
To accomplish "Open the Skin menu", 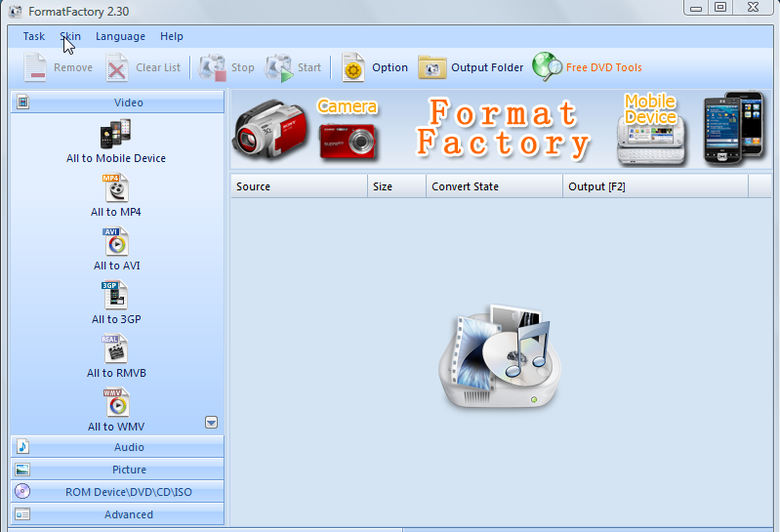I will [70, 36].
